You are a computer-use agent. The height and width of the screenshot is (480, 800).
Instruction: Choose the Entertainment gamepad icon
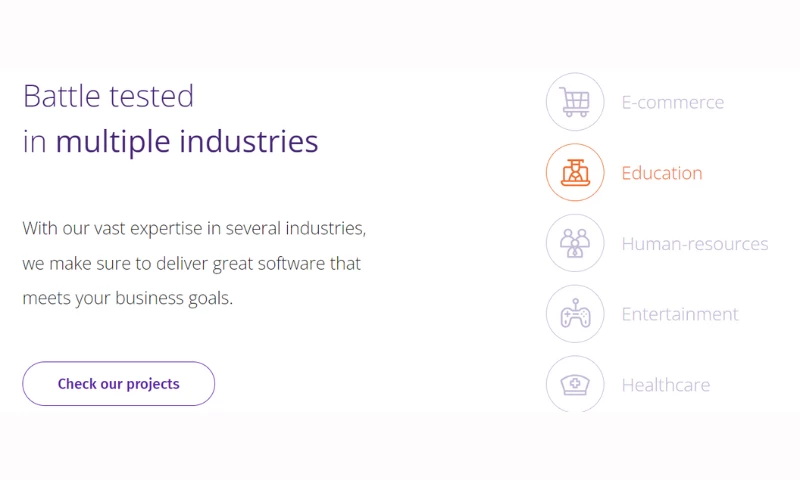tap(575, 314)
